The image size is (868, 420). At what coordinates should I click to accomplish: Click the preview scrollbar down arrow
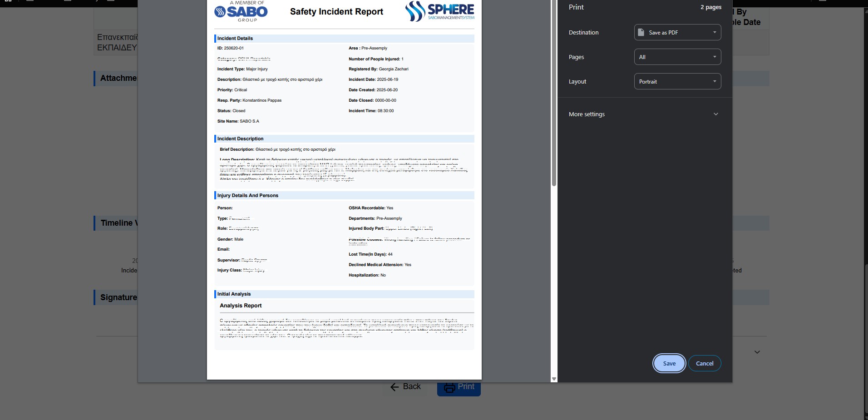coord(554,379)
